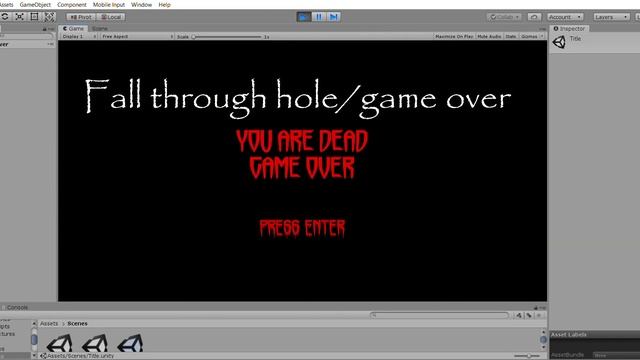The height and width of the screenshot is (360, 640).
Task: Select the third scene asset thumbnail
Action: tap(130, 343)
